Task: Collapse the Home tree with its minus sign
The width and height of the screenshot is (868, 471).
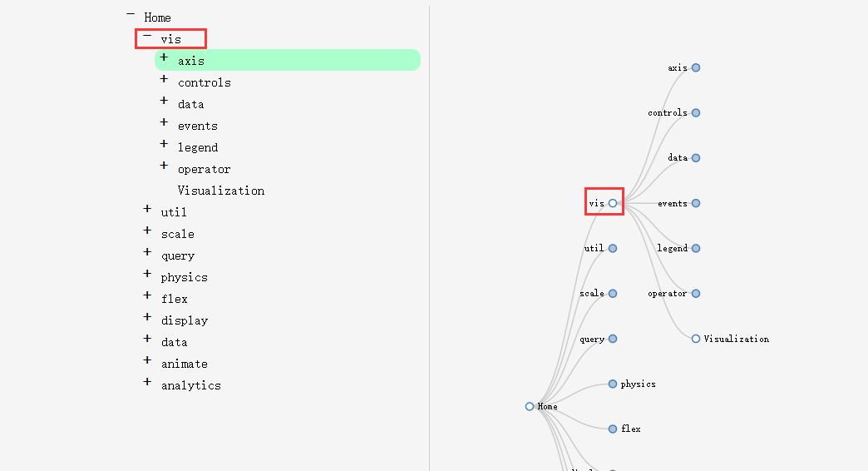Action: 131,14
